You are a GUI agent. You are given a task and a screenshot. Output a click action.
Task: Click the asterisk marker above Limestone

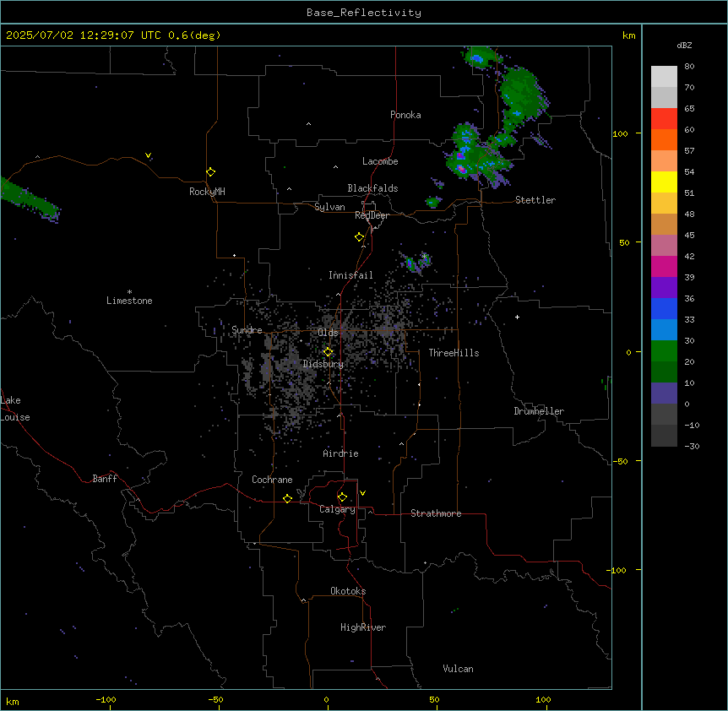[x=129, y=291]
